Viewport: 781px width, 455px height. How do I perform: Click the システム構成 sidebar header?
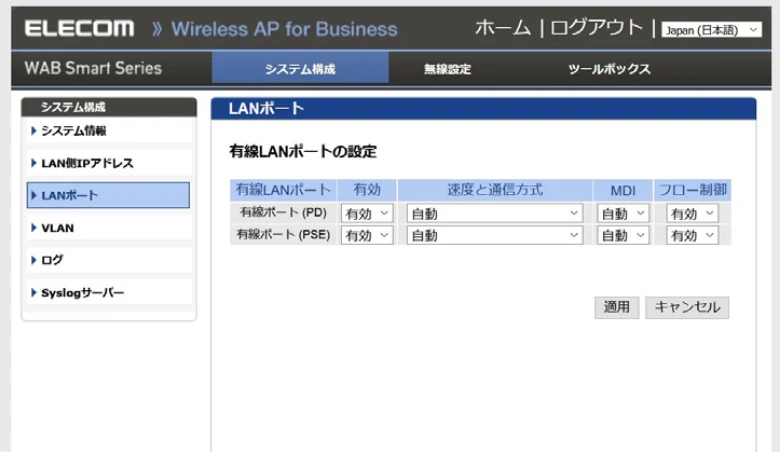(109, 107)
